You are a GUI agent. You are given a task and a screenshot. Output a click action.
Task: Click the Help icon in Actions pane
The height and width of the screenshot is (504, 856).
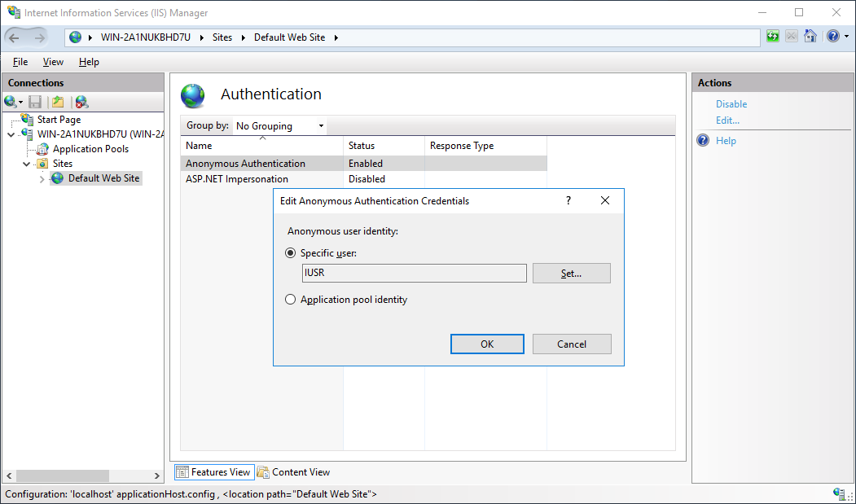[x=704, y=141]
